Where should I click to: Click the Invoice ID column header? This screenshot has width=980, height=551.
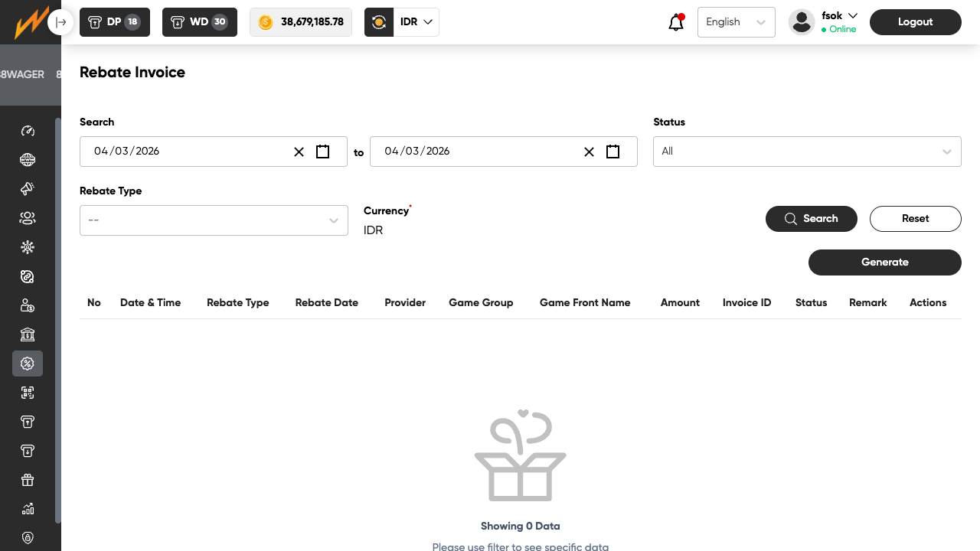746,303
